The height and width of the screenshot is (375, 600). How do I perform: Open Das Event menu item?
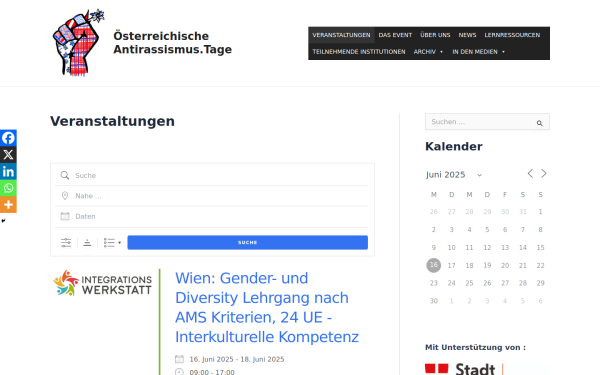395,35
